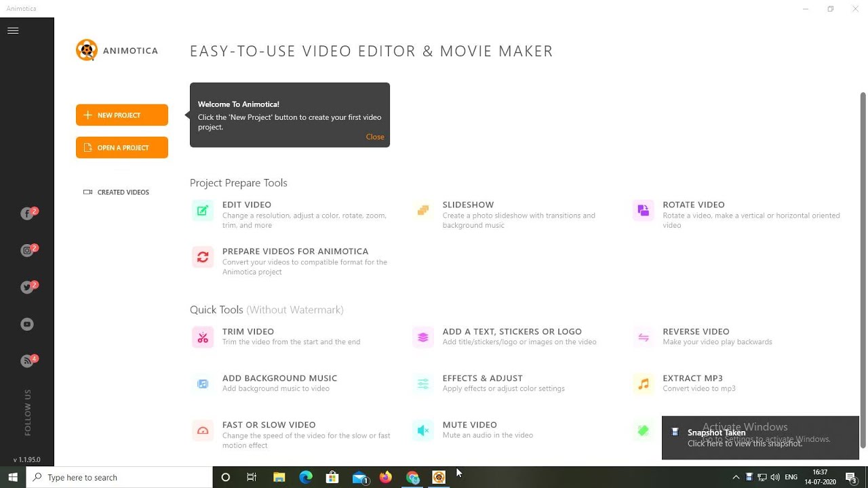The width and height of the screenshot is (868, 488).
Task: Click the Slideshow tool icon
Action: point(422,210)
